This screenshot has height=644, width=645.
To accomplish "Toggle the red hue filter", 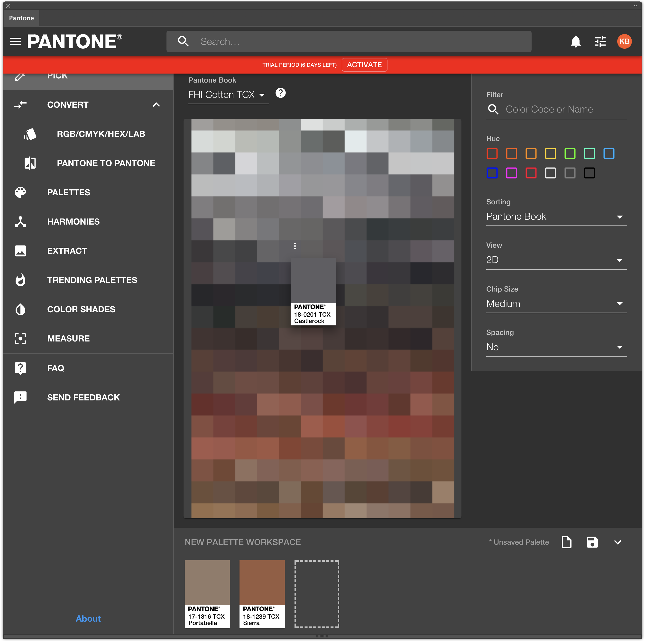I will tap(492, 153).
